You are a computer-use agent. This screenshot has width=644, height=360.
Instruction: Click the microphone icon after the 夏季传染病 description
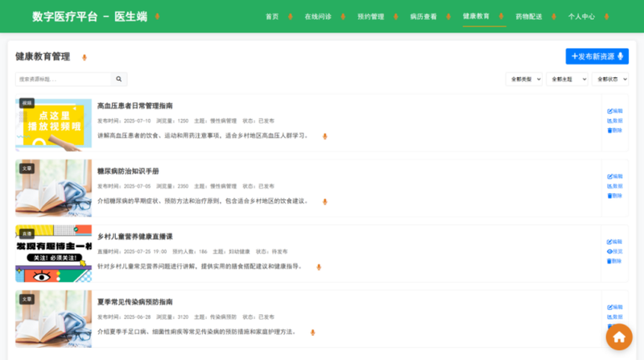click(312, 333)
